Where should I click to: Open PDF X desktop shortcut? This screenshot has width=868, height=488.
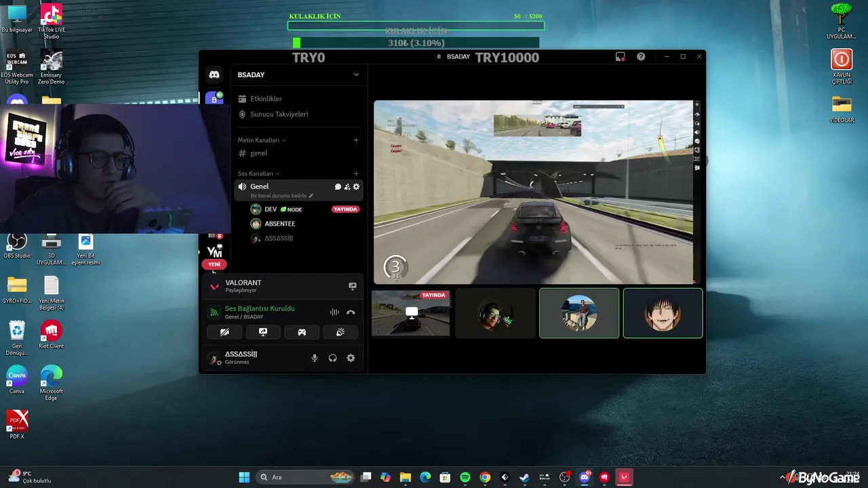17,425
